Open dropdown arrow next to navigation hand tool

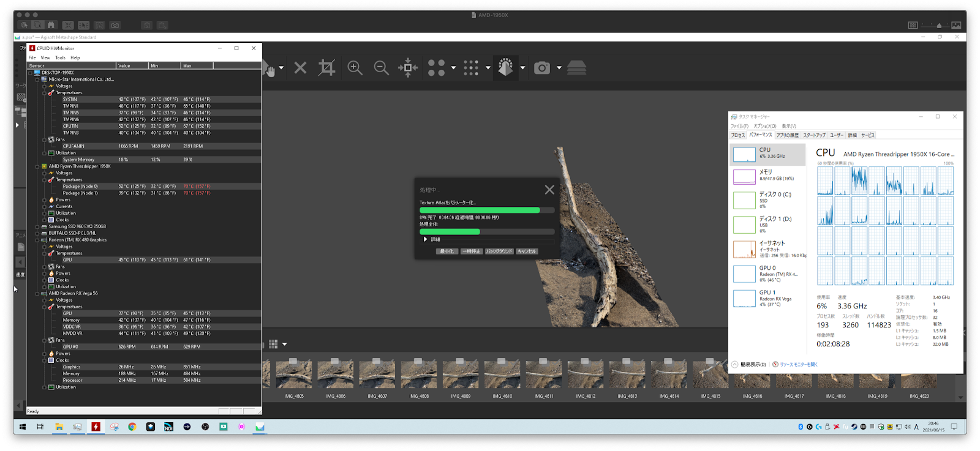pos(281,68)
